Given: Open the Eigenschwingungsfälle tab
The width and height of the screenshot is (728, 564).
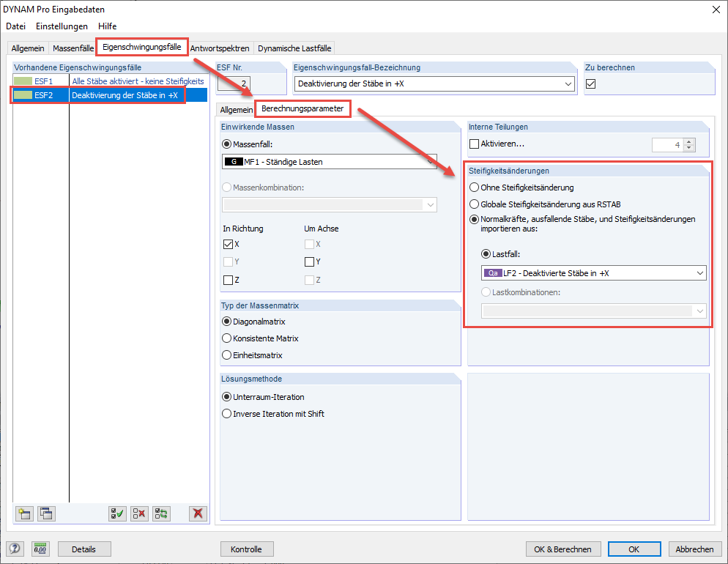Looking at the screenshot, I should [x=141, y=47].
